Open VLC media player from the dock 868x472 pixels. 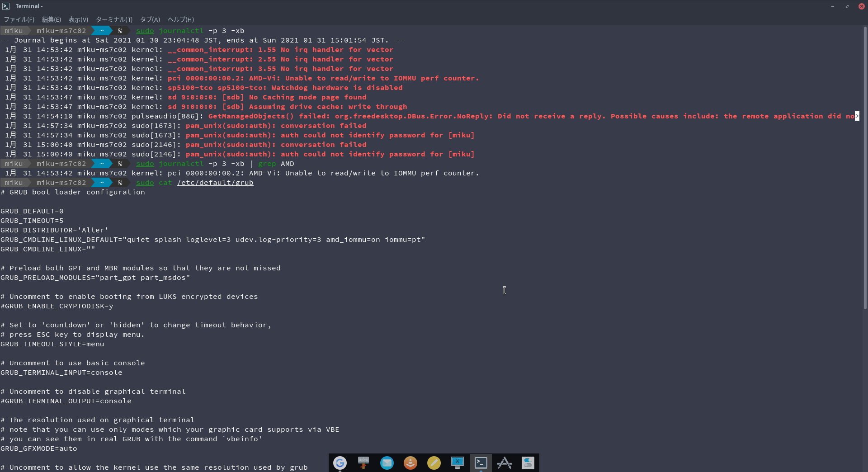click(x=410, y=463)
